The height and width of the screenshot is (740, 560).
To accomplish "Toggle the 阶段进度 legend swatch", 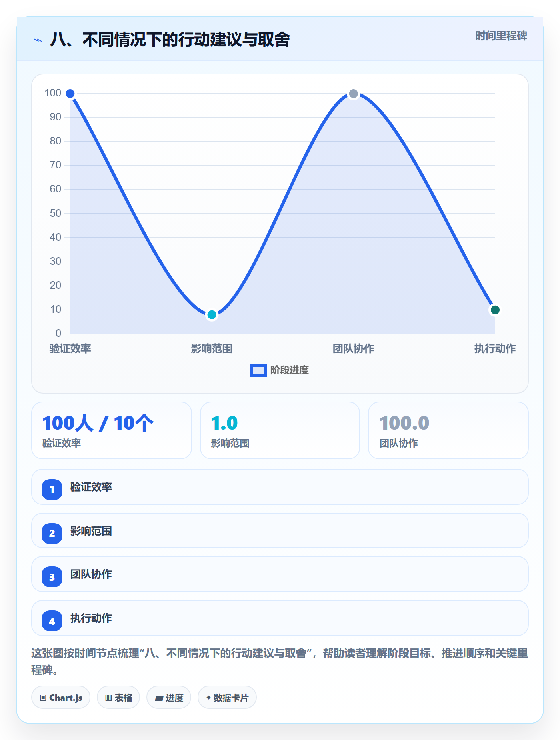I will pyautogui.click(x=258, y=370).
